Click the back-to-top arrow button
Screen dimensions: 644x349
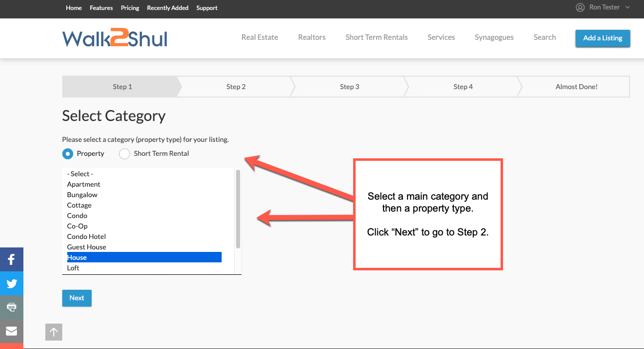point(54,332)
